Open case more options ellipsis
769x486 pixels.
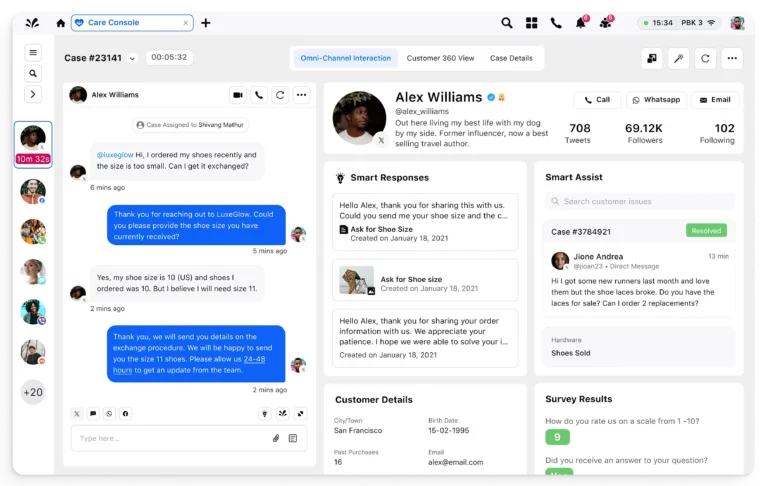(732, 58)
